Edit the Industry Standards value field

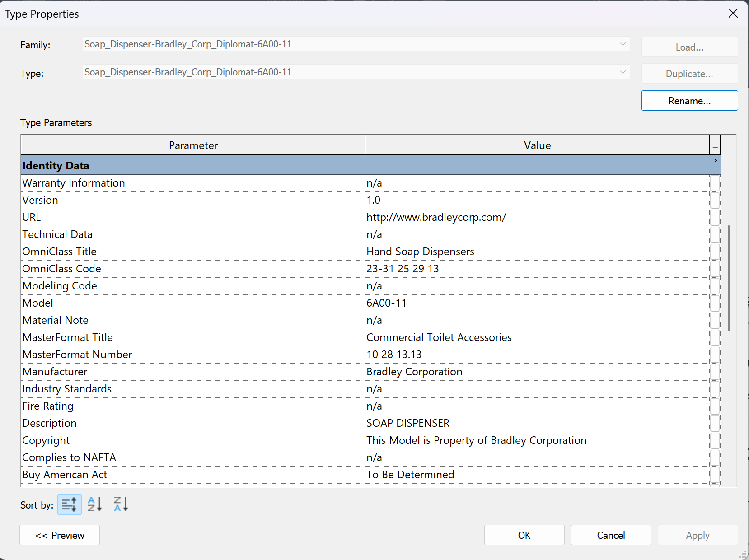pyautogui.click(x=537, y=389)
